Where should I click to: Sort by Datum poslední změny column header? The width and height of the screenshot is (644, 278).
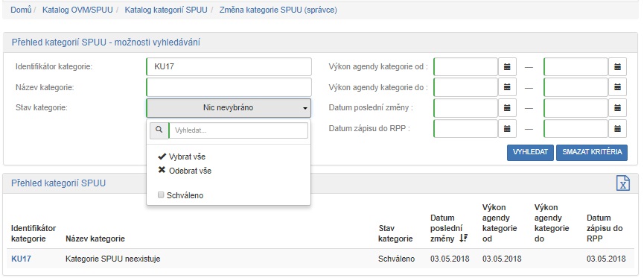[447, 228]
